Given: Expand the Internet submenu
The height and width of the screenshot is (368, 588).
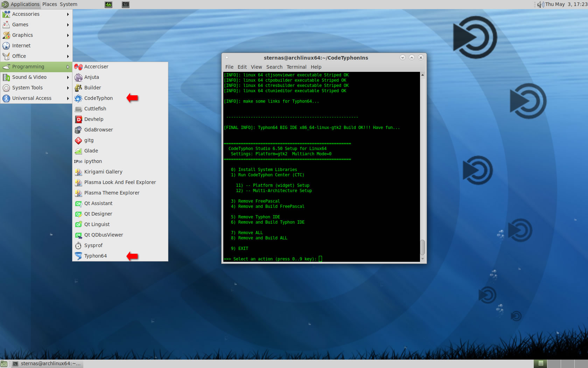Looking at the screenshot, I should click(36, 46).
